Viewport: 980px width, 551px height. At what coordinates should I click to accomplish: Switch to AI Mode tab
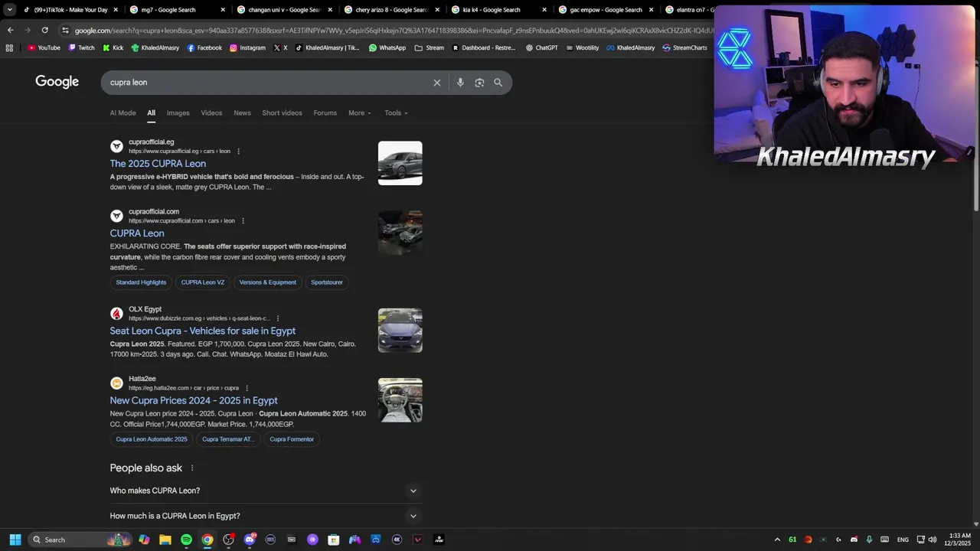(122, 113)
